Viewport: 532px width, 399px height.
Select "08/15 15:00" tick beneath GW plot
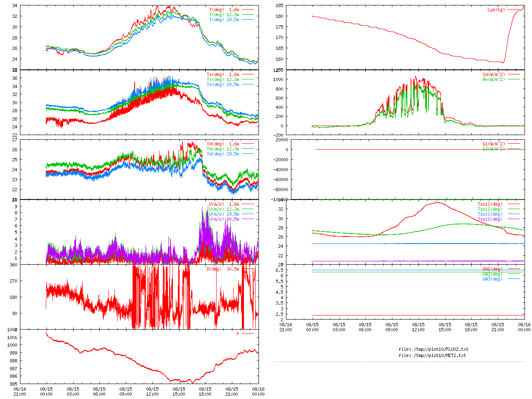click(445, 327)
